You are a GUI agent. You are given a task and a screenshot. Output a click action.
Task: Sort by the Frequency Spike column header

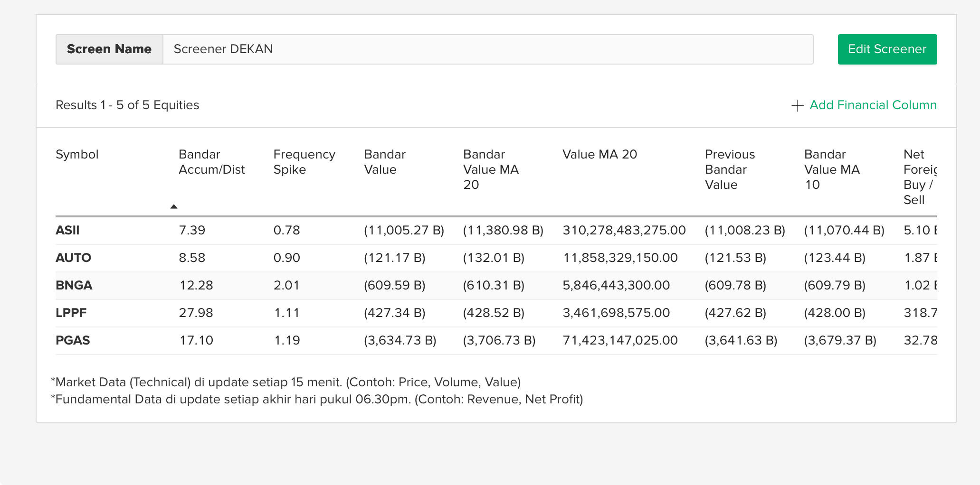pyautogui.click(x=304, y=162)
